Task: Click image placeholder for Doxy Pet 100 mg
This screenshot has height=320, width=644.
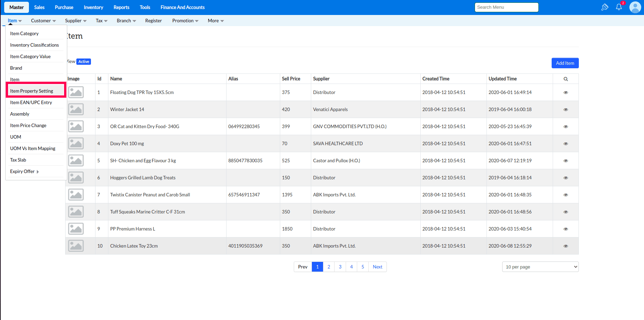Action: (x=76, y=143)
